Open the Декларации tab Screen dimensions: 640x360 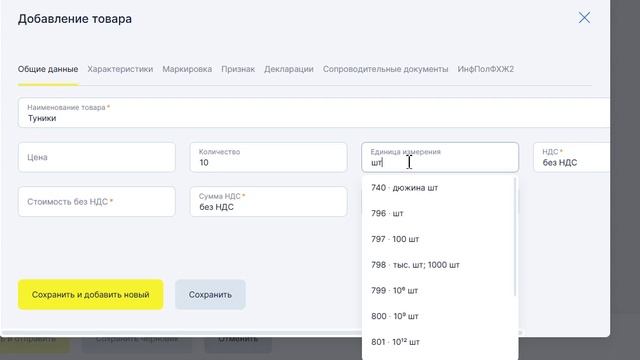(289, 69)
